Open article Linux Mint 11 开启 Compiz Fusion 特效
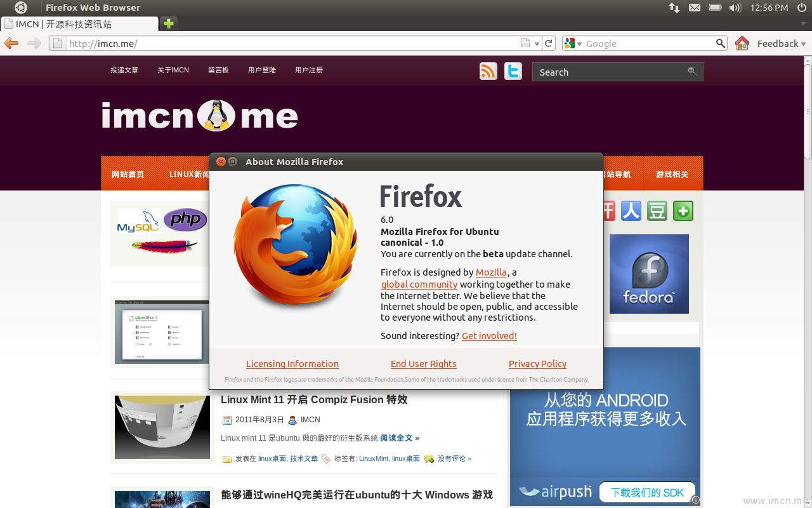 (314, 399)
